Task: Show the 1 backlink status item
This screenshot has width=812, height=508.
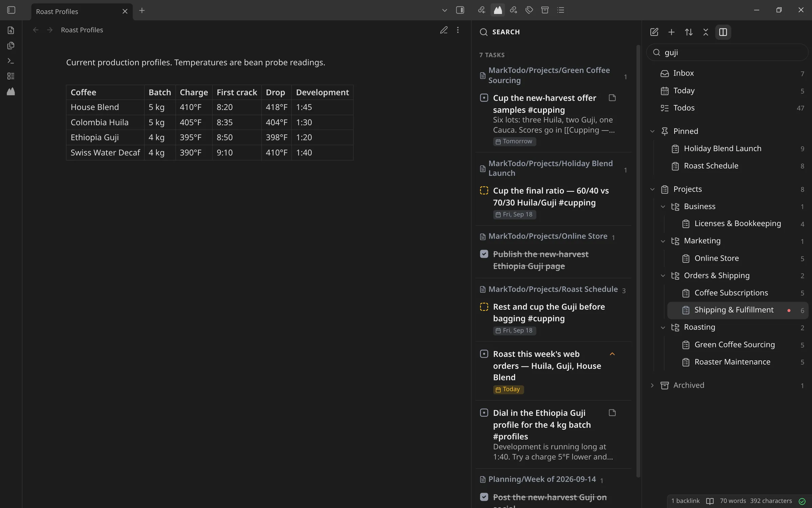Action: (x=685, y=501)
